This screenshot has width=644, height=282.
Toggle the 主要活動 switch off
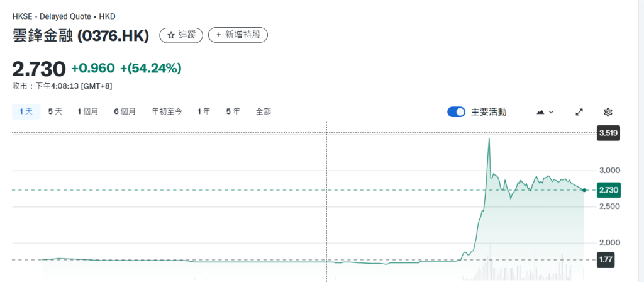[x=457, y=112]
